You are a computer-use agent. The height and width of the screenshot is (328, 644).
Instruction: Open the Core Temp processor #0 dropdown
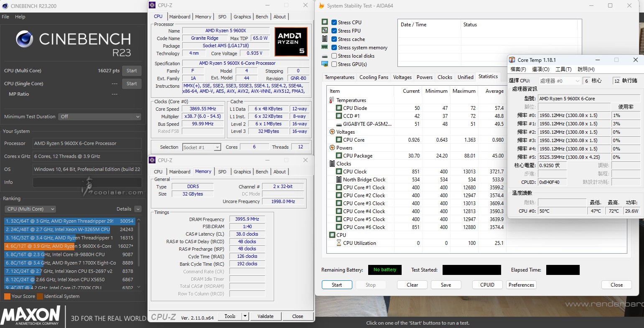coord(560,81)
